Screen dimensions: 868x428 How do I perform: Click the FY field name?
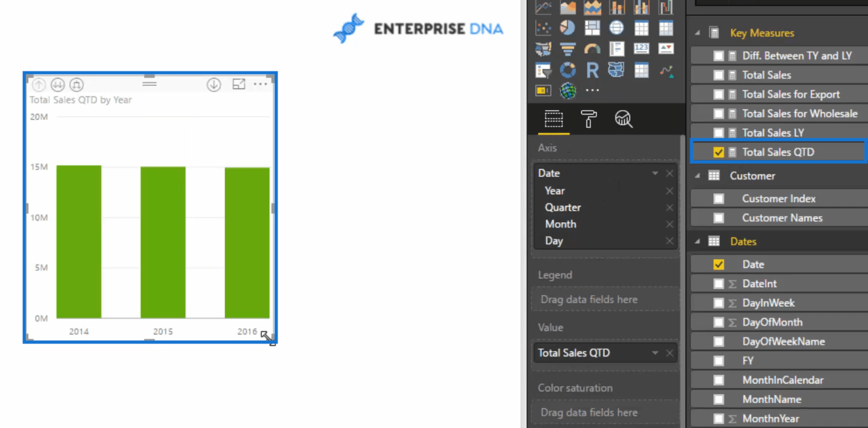pos(748,360)
